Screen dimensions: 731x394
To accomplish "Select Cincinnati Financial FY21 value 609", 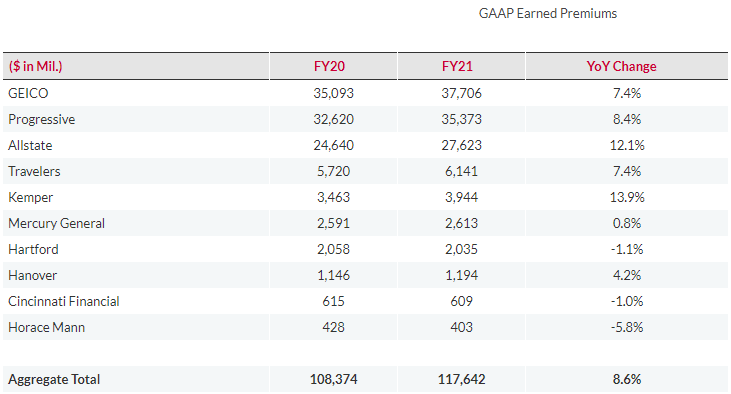I will [x=461, y=302].
